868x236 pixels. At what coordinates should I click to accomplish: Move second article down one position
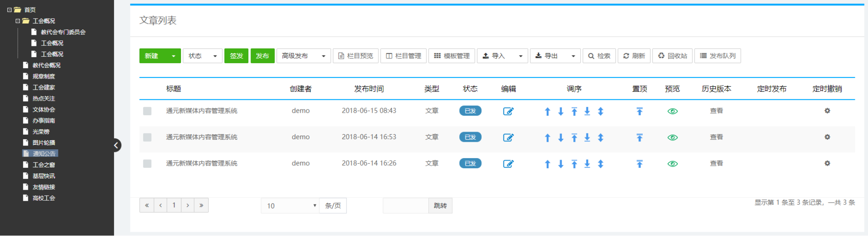(x=561, y=138)
